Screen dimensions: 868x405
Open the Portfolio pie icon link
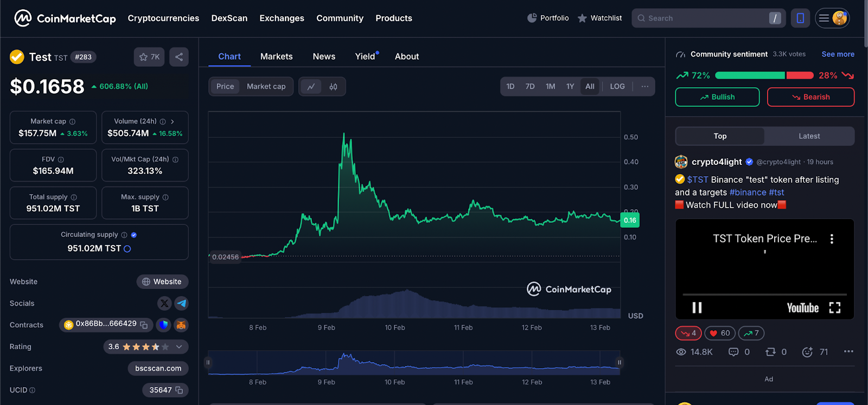click(x=548, y=18)
